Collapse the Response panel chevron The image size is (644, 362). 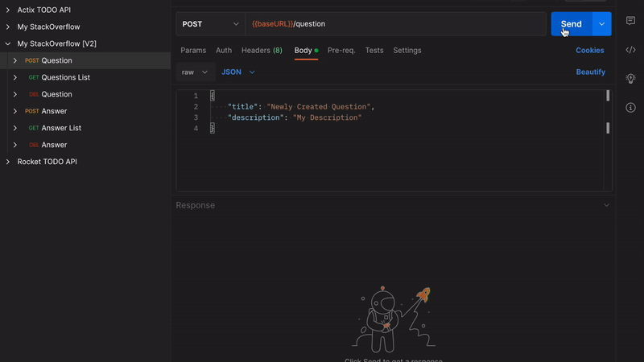pos(606,205)
